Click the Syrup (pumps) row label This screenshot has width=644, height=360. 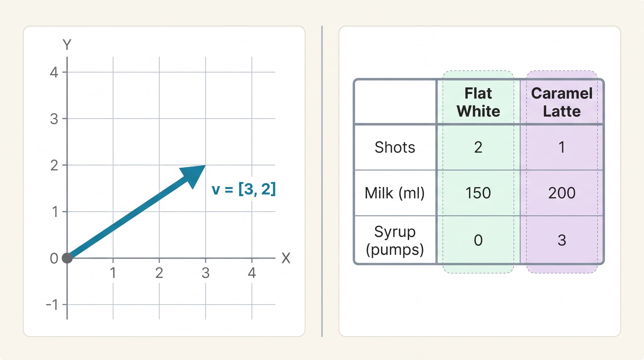[x=395, y=240]
